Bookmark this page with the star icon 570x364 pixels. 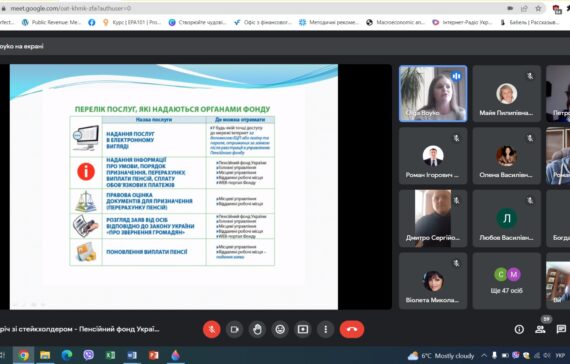coord(538,8)
